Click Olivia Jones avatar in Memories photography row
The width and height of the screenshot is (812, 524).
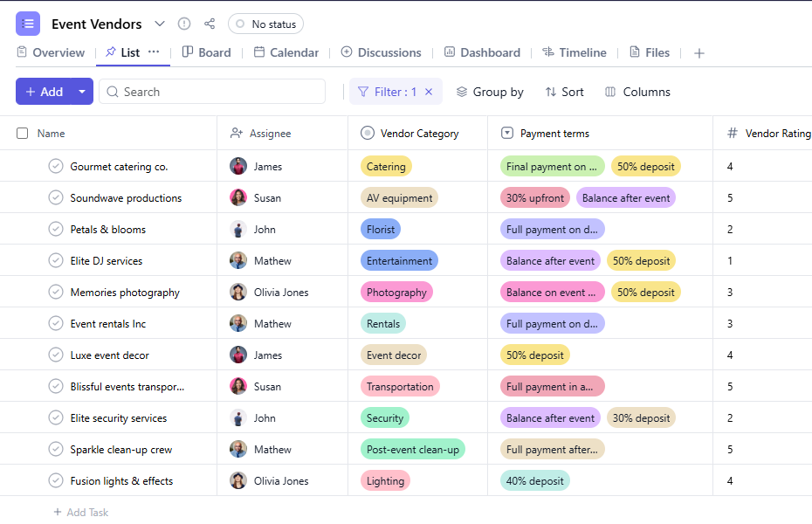pos(238,292)
